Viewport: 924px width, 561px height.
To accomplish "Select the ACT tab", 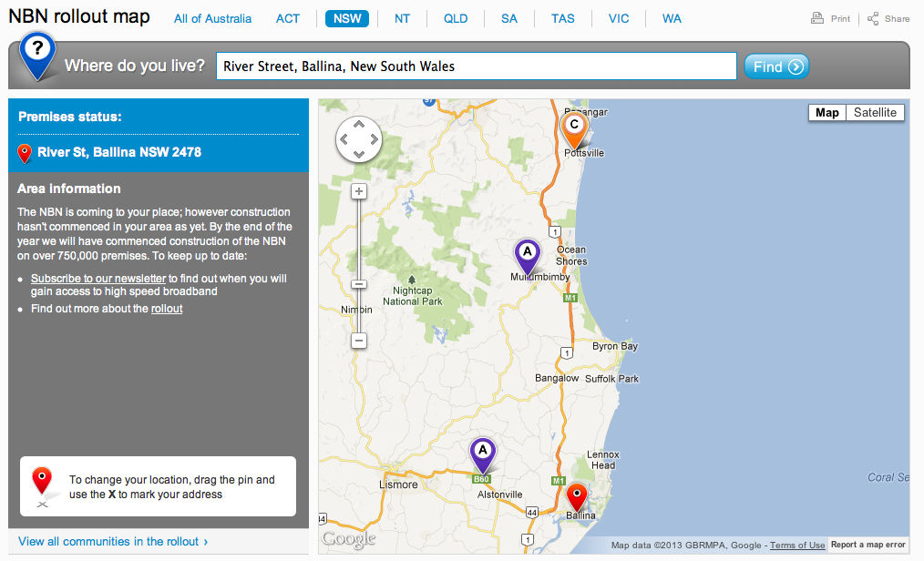I will tap(288, 19).
